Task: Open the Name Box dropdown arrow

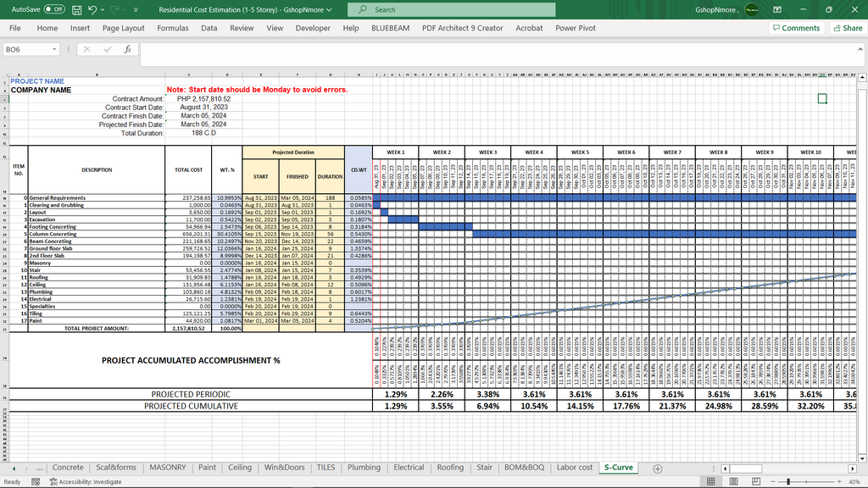Action: 54,49
